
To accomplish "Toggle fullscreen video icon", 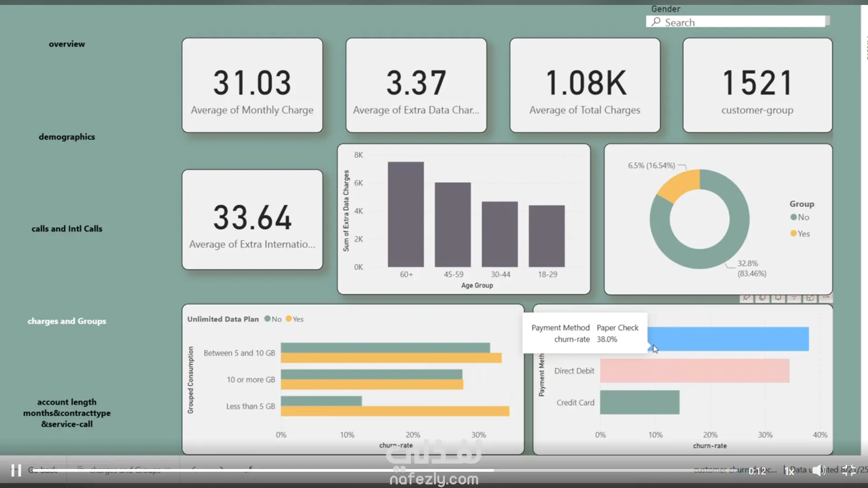I will 848,470.
